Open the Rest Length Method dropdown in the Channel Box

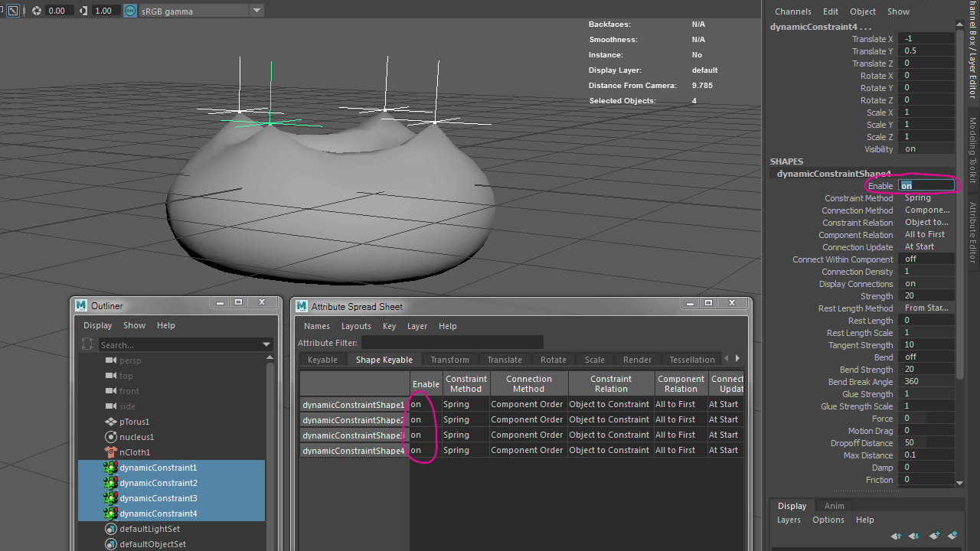point(926,308)
